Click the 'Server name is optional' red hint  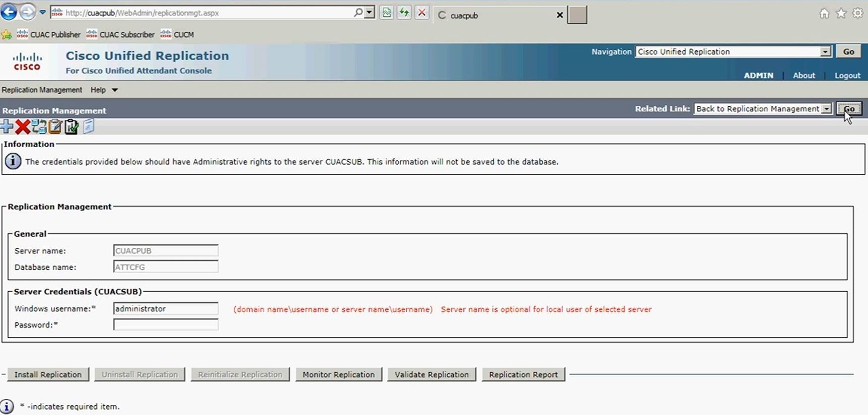click(546, 309)
